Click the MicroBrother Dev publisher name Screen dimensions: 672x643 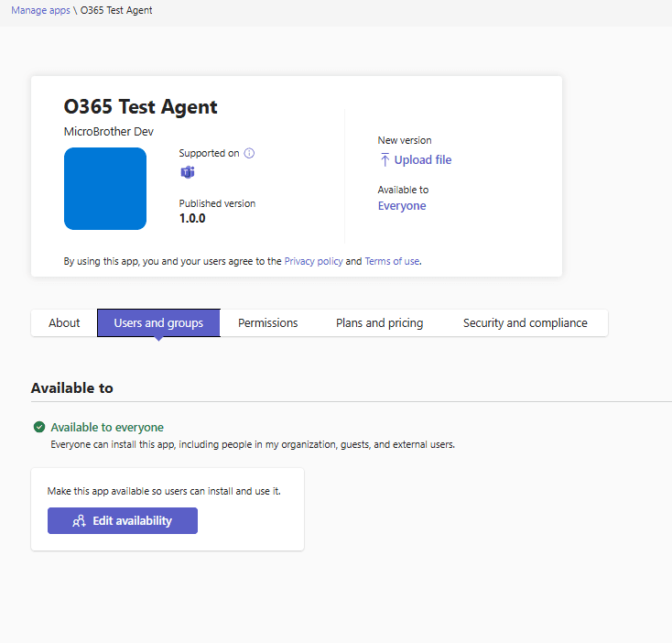[108, 132]
